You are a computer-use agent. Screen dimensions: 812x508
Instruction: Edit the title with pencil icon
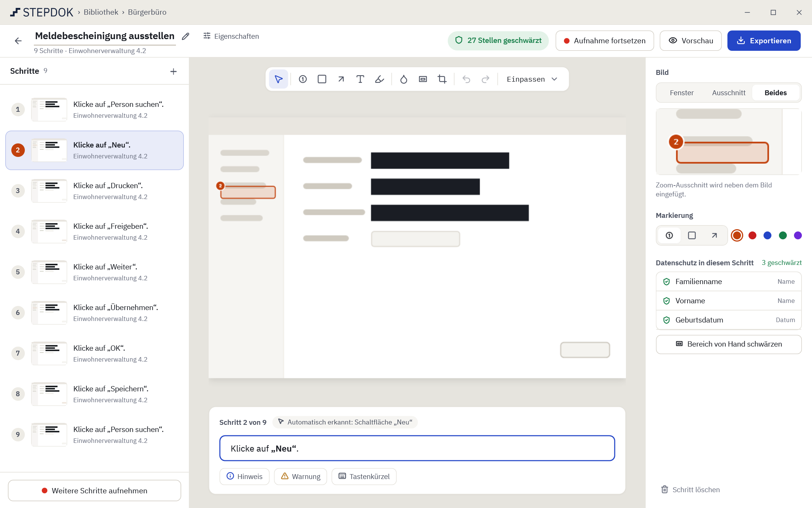[x=185, y=36]
